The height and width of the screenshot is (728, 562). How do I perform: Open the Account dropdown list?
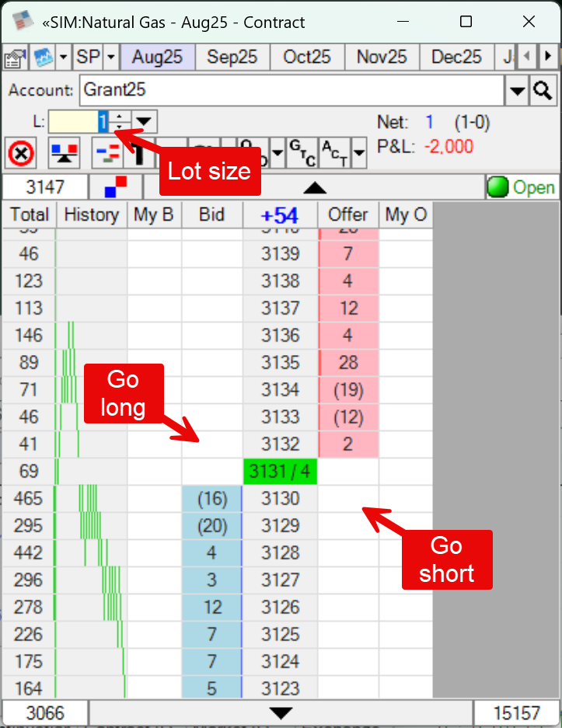click(x=517, y=91)
